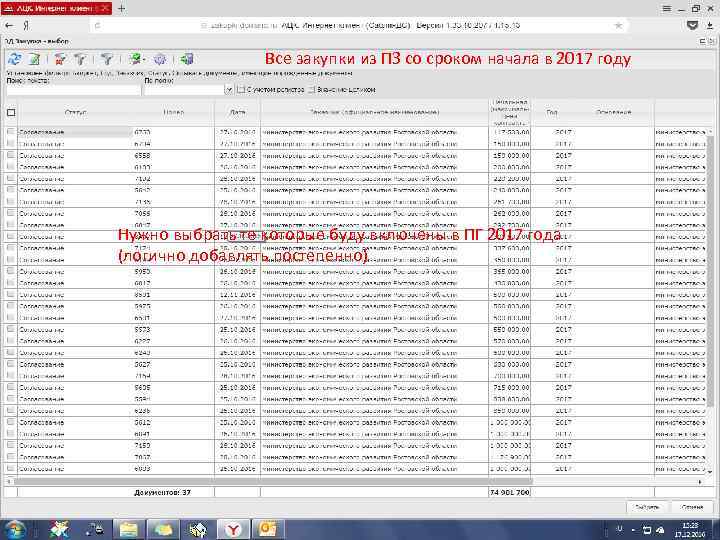Viewport: 720px width, 540px height.
Task: Click amount 262 000.00 in row 7055
Action: [x=511, y=214]
